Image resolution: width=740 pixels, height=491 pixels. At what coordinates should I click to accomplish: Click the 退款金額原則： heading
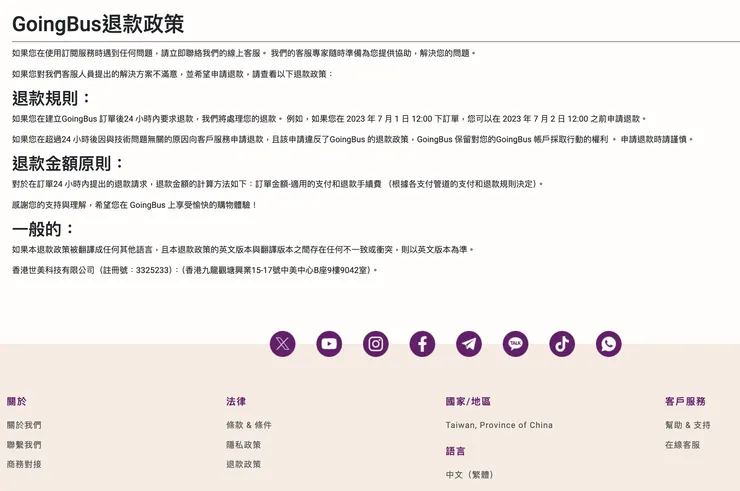click(68, 163)
